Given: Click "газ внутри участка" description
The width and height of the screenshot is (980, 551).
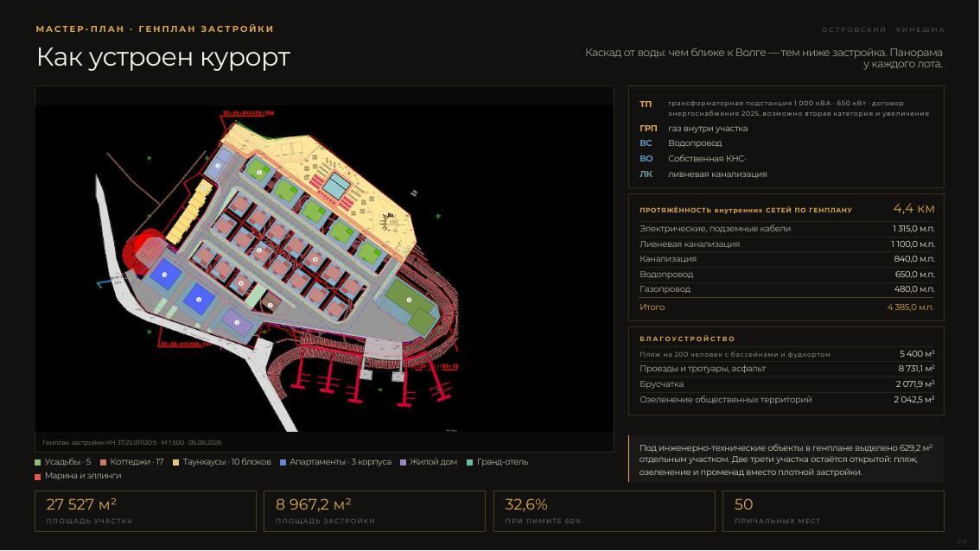Looking at the screenshot, I should (708, 128).
